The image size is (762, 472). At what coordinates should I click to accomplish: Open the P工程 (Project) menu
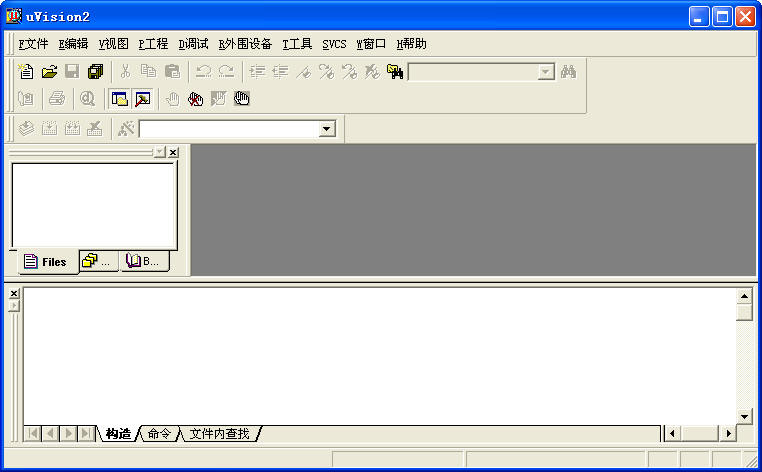click(x=153, y=44)
